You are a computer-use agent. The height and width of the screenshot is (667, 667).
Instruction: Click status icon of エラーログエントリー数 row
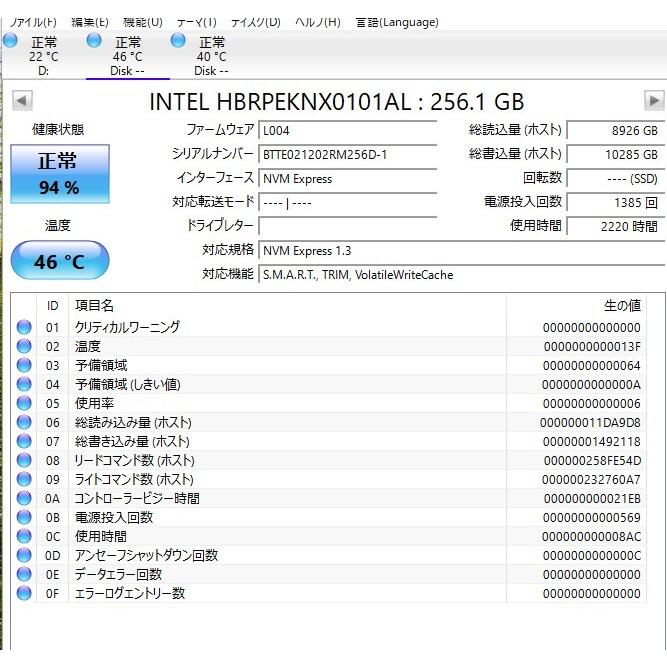pyautogui.click(x=24, y=593)
